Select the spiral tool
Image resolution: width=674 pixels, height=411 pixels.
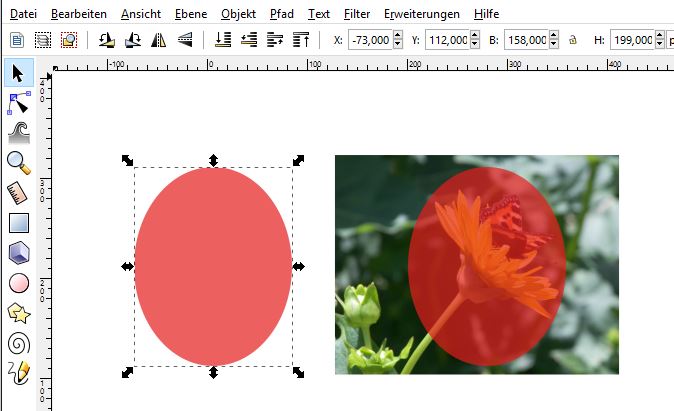pos(19,344)
